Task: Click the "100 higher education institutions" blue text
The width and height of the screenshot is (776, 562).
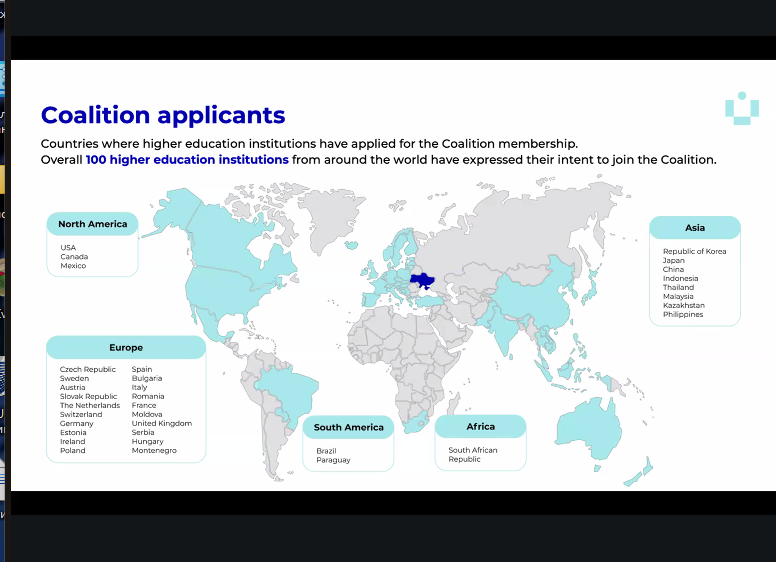Action: pos(187,160)
